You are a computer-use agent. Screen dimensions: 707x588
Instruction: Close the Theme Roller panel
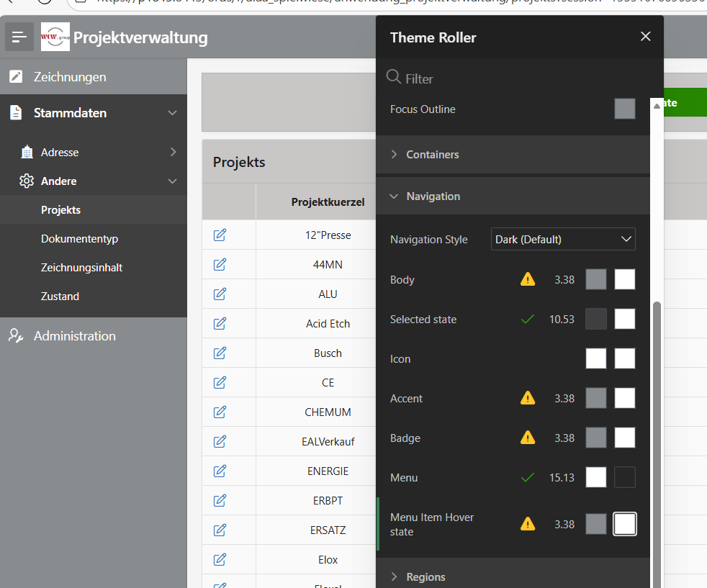click(x=645, y=37)
